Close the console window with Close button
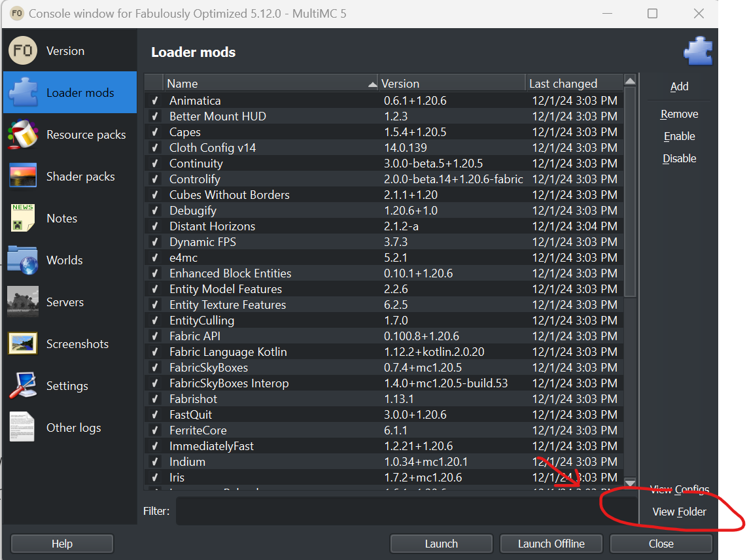Screen dimensions: 747x560 (661, 544)
